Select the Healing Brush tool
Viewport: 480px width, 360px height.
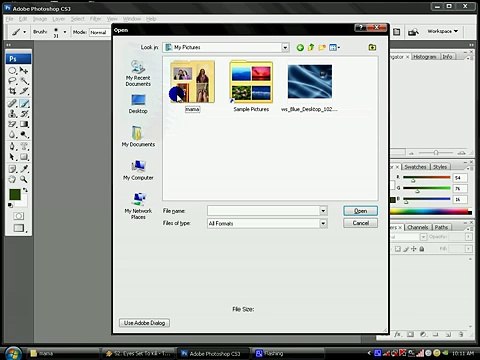[12, 103]
